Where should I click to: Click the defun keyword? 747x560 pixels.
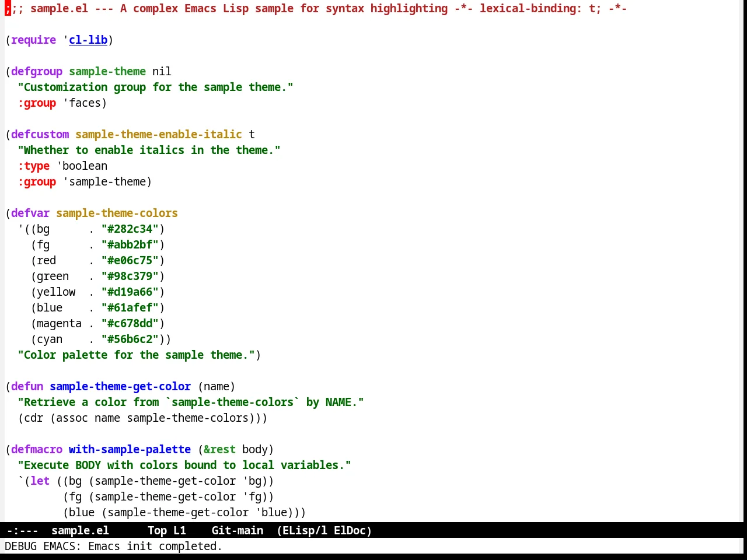[x=27, y=386]
